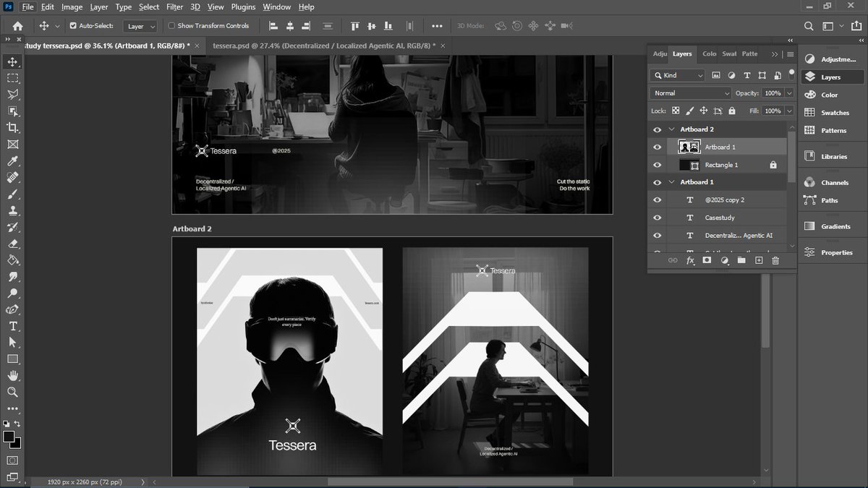Switch to the Swatches panel tab
Image resolution: width=868 pixels, height=488 pixels.
(x=729, y=53)
